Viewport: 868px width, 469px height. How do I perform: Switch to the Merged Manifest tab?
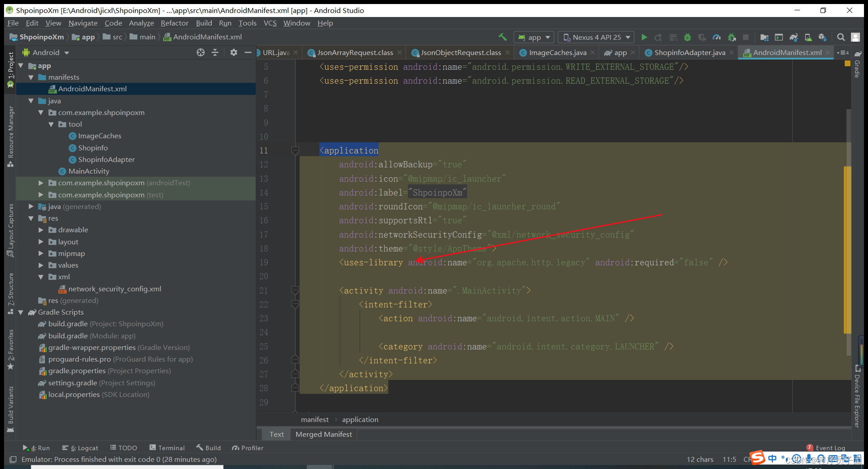click(x=323, y=435)
